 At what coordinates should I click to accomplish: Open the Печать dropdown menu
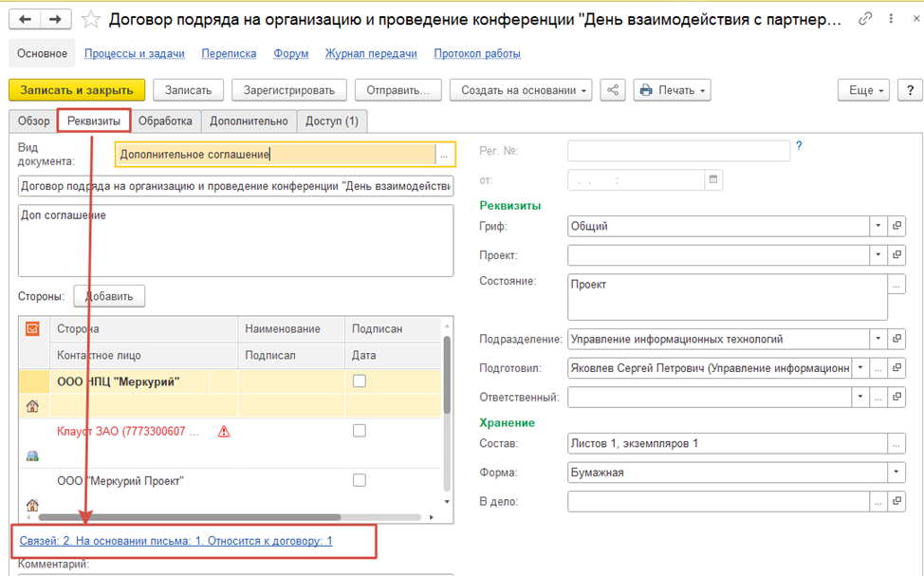pos(673,90)
